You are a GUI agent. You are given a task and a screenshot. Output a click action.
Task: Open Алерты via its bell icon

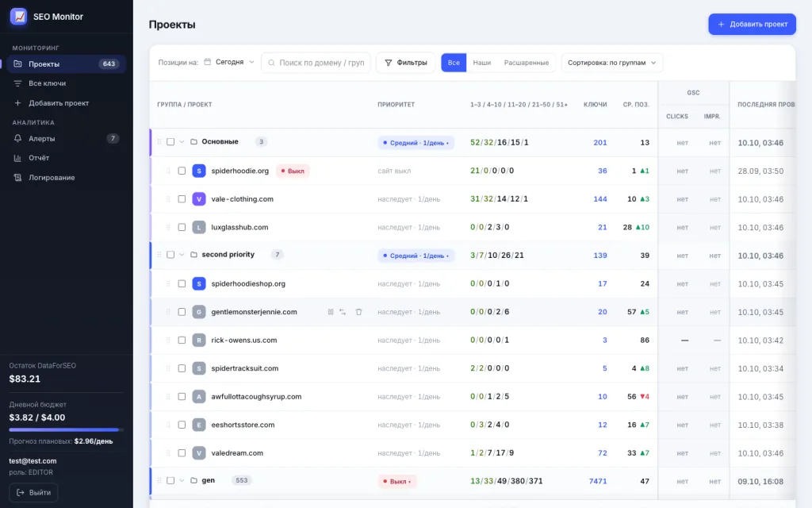point(17,138)
